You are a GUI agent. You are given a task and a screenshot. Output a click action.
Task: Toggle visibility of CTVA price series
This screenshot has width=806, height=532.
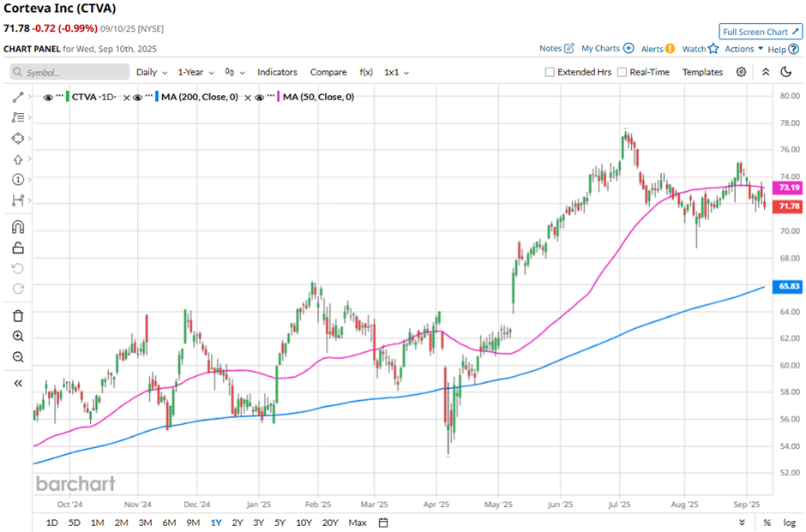click(48, 98)
